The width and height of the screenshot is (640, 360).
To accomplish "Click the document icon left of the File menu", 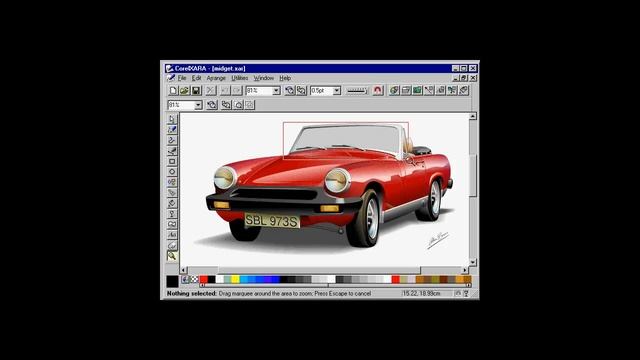I will pyautogui.click(x=171, y=78).
